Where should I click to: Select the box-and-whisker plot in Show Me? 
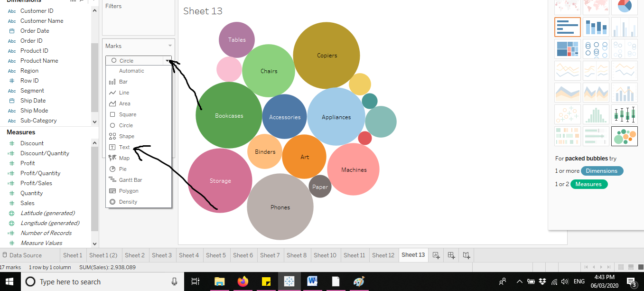[x=625, y=114]
